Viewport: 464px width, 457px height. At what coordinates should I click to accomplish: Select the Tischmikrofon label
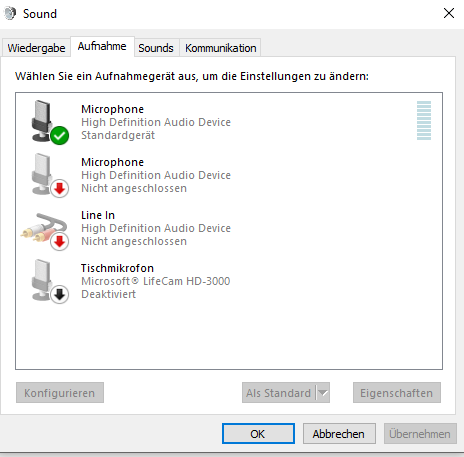pyautogui.click(x=117, y=268)
